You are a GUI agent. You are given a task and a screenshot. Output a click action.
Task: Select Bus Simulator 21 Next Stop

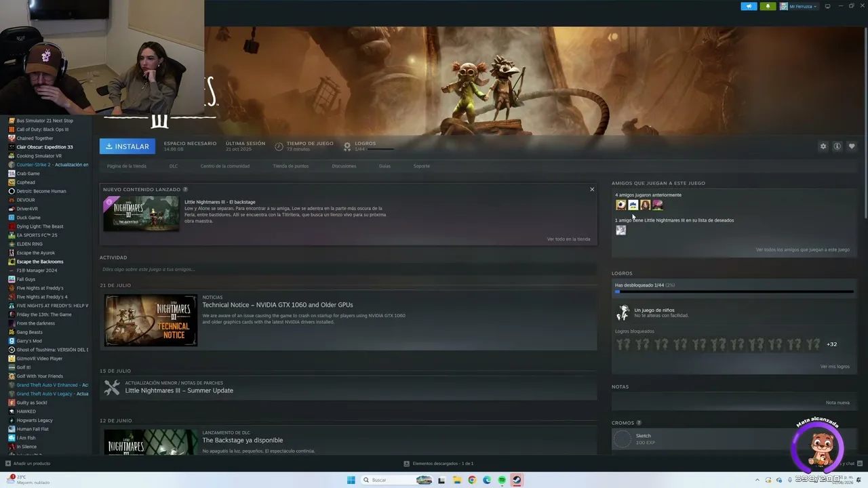45,121
